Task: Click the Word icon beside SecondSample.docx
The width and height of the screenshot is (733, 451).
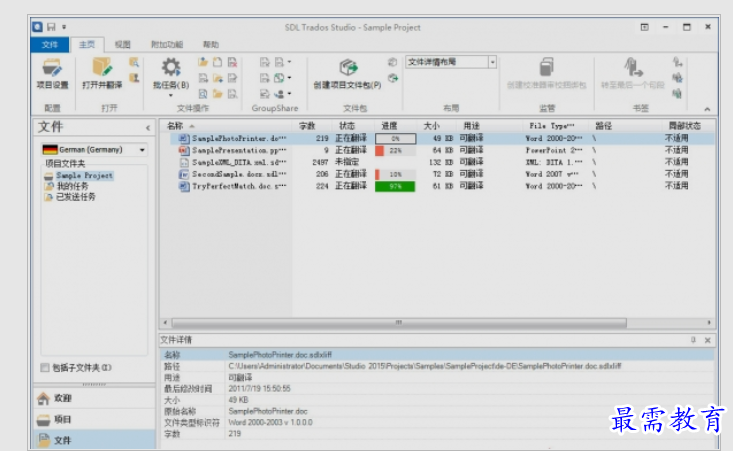Action: (x=184, y=174)
